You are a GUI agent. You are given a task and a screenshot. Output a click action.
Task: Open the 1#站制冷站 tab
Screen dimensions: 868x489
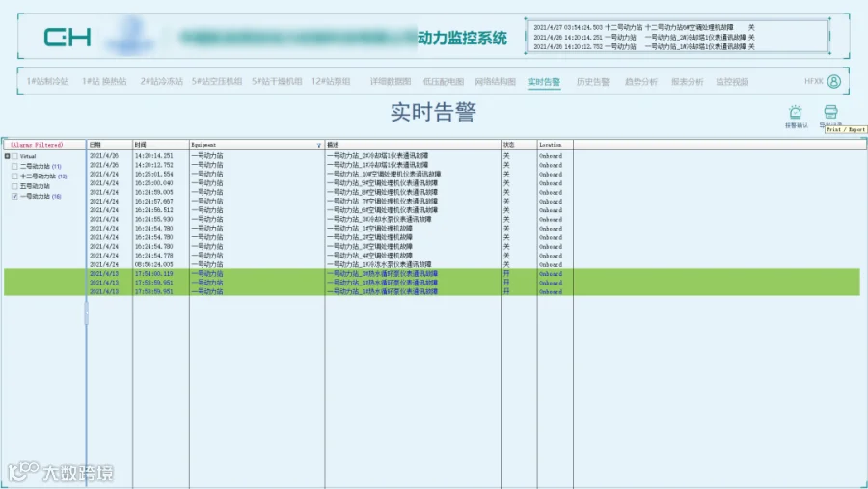(47, 81)
